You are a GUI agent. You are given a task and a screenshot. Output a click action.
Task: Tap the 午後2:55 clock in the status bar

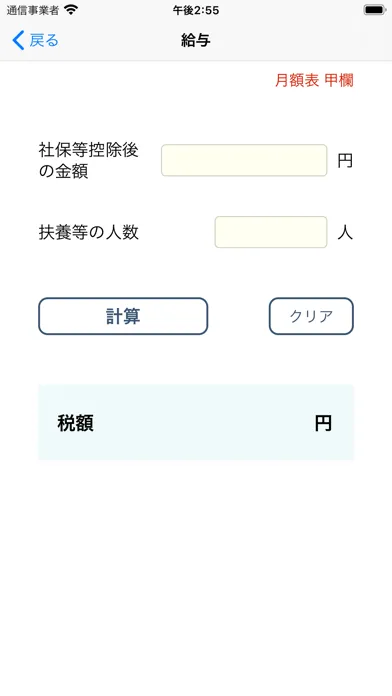tap(196, 10)
